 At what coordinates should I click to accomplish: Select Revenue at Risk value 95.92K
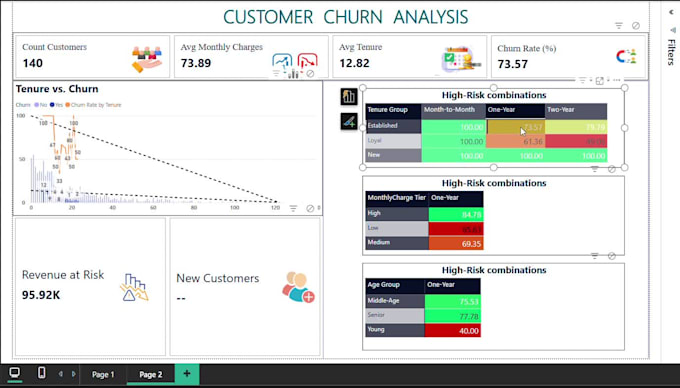click(41, 295)
